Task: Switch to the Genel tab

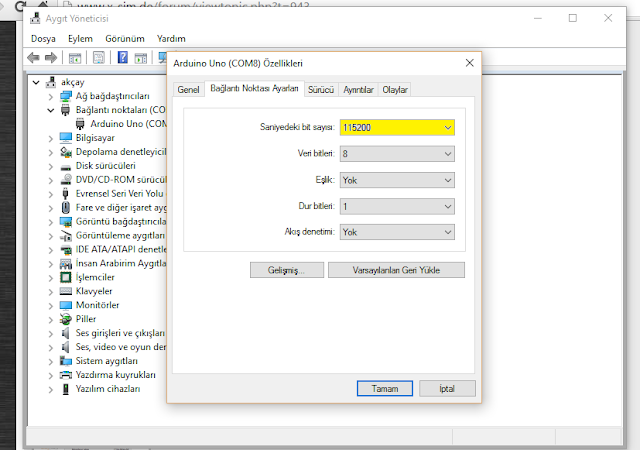Action: [x=188, y=89]
